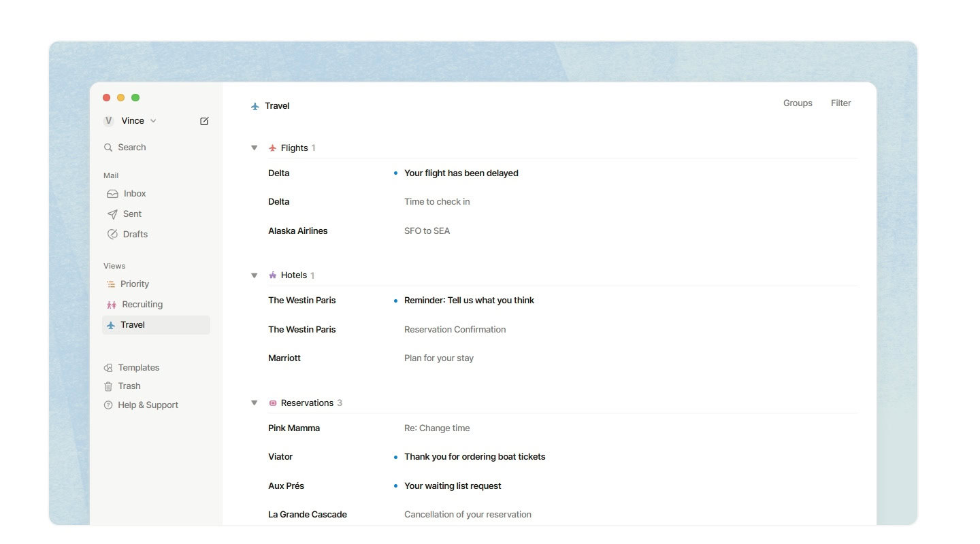Click the Flights group label
980x544 pixels.
click(294, 148)
